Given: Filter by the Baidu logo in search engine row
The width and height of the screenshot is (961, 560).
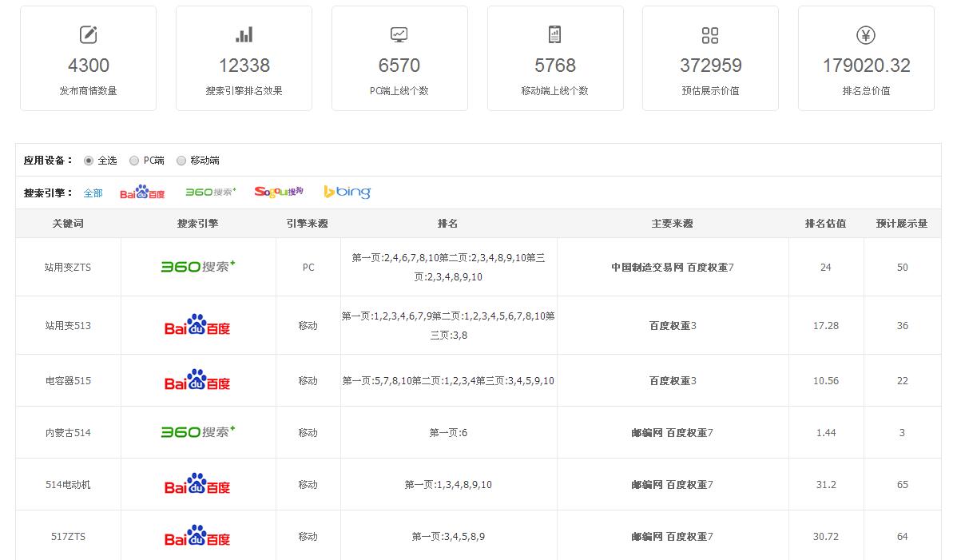Looking at the screenshot, I should coord(142,193).
